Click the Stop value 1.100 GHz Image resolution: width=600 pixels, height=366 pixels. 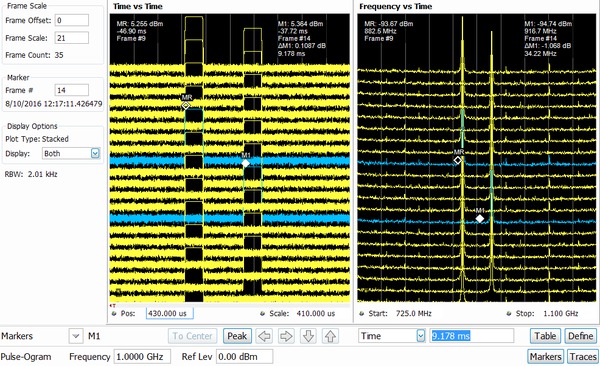(x=561, y=314)
